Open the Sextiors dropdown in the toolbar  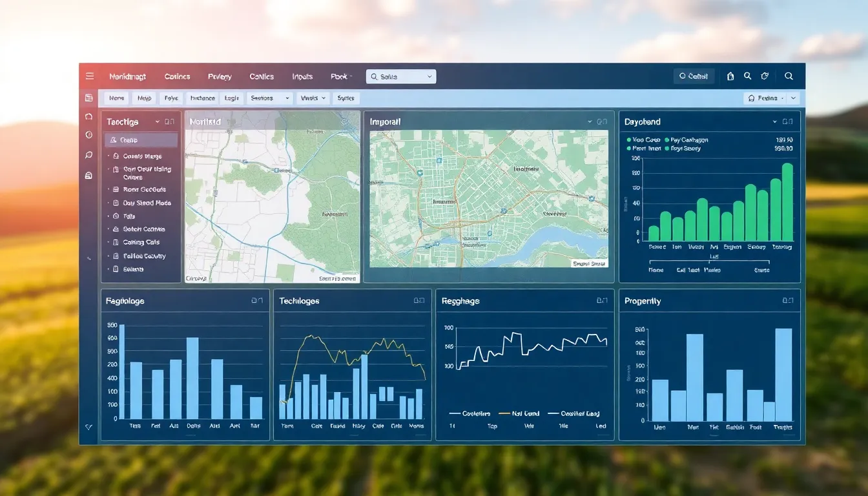click(270, 98)
